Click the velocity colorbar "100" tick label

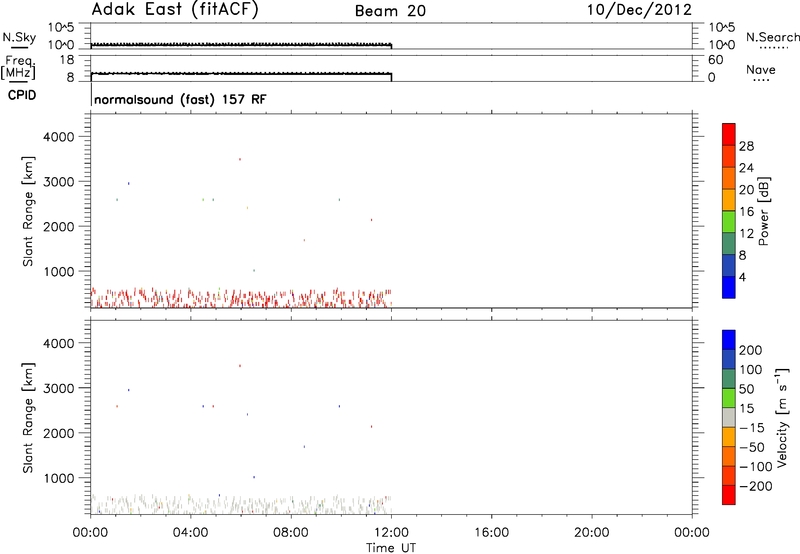[751, 370]
